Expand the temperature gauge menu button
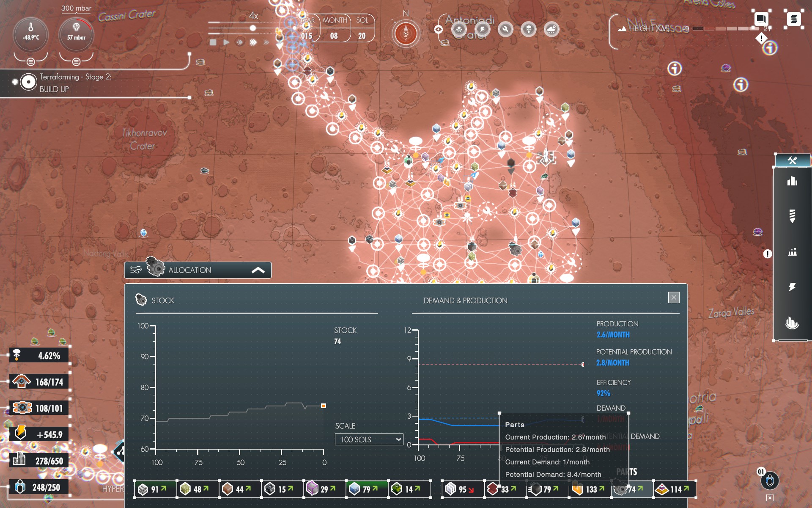Screen dimensions: 812x508 click(30, 62)
